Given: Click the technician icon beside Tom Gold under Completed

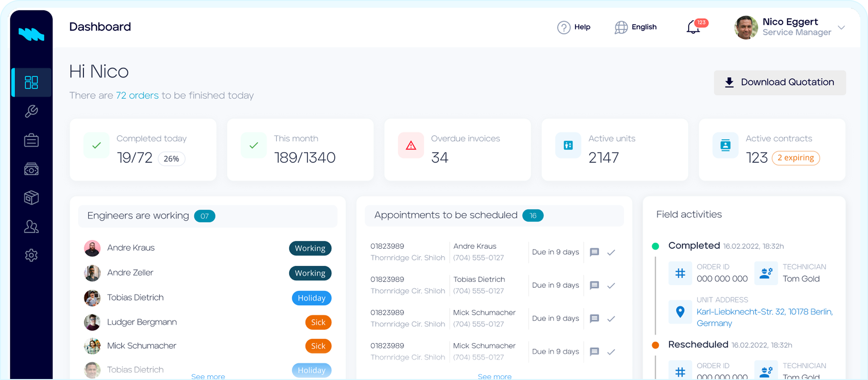Looking at the screenshot, I should [766, 273].
